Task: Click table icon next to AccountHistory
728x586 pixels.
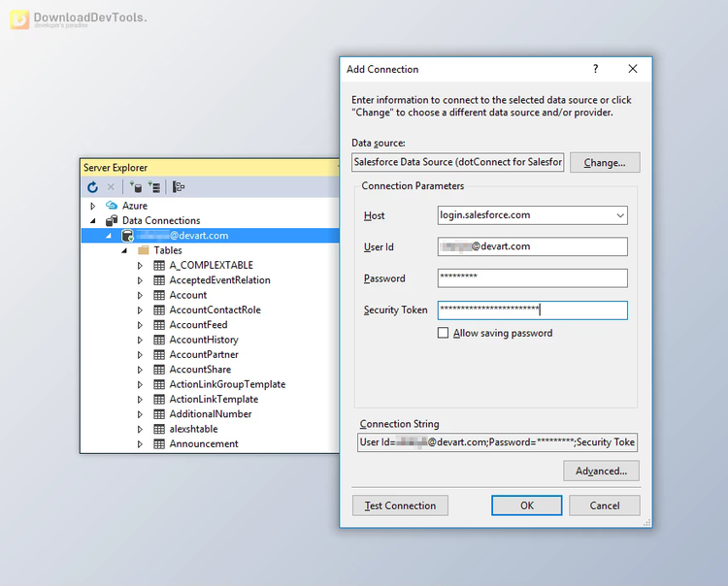Action: [x=159, y=340]
